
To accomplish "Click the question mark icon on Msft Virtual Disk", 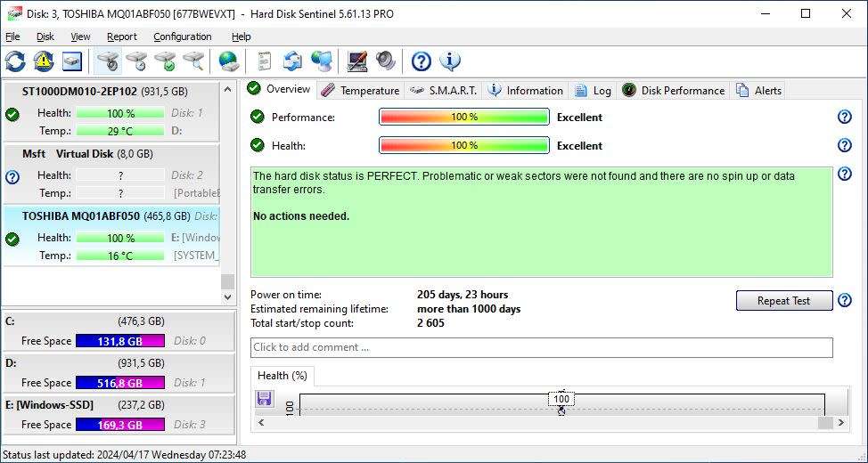I will pos(12,177).
